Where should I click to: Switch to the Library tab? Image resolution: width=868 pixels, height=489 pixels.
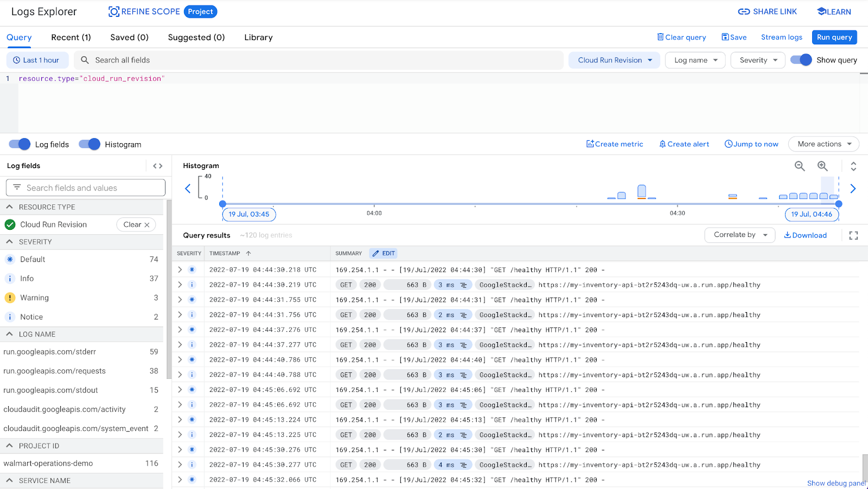[258, 37]
